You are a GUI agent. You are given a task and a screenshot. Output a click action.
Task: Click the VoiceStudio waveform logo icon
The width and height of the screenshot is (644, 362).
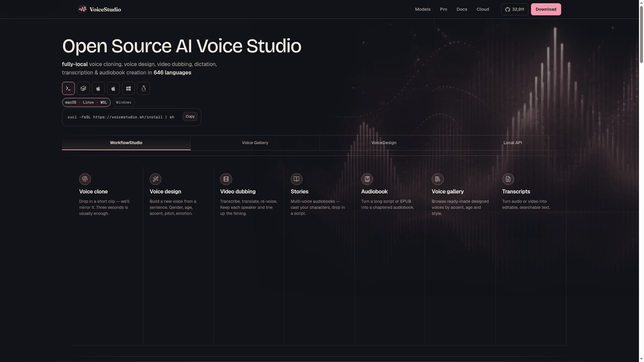[x=82, y=9]
